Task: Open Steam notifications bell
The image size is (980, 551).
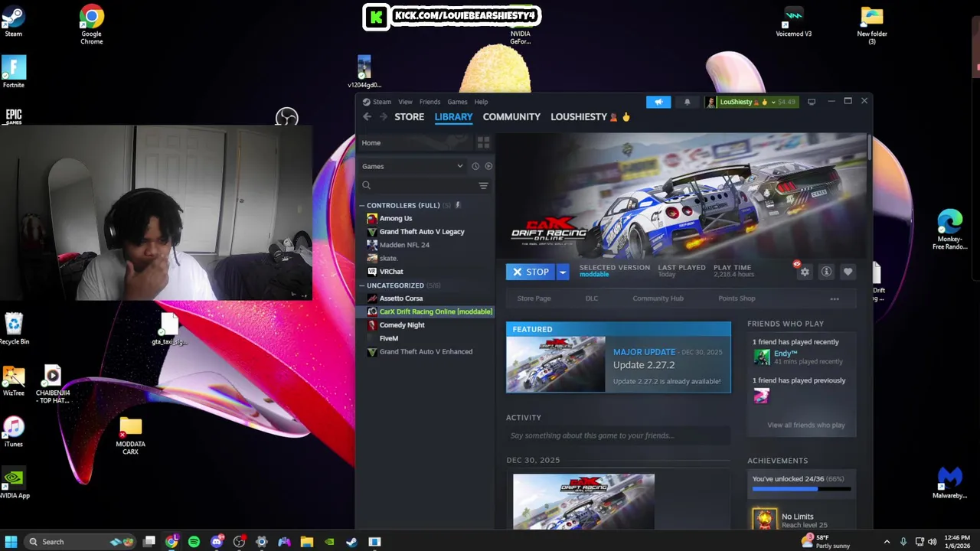Action: click(x=687, y=102)
